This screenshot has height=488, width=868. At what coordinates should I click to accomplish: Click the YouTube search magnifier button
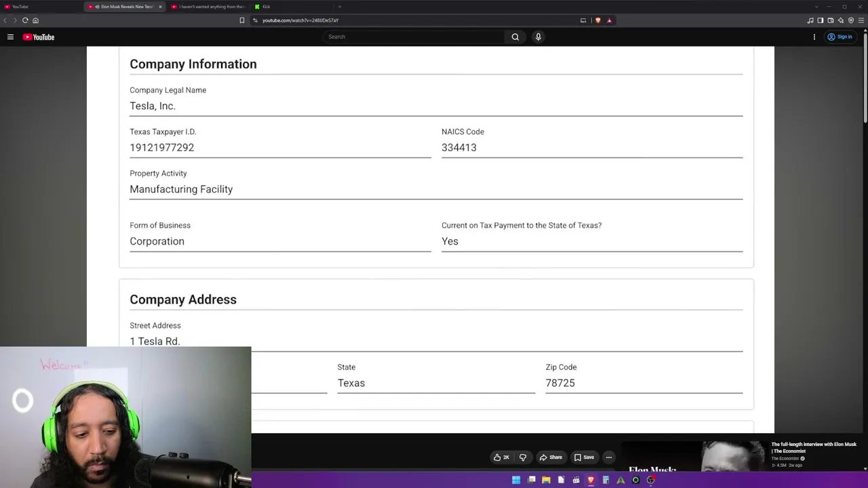[515, 37]
